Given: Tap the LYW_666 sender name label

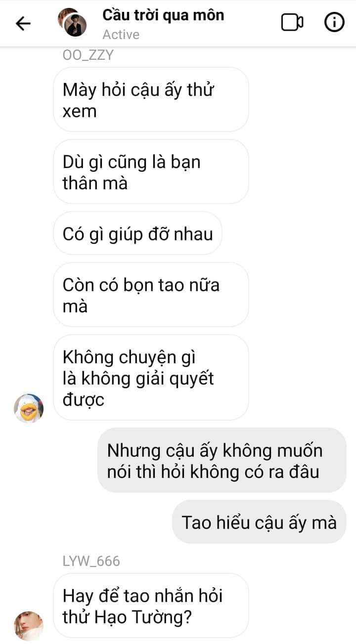Looking at the screenshot, I should 91,561.
